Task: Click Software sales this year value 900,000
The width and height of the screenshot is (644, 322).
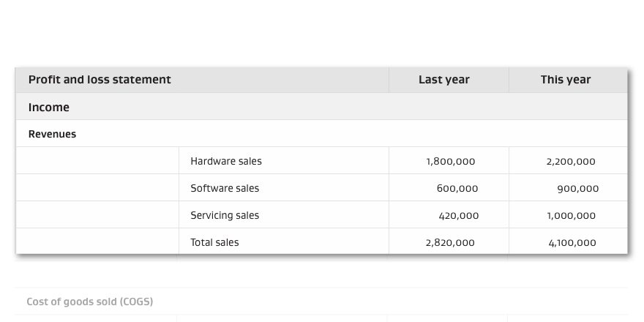Action: [x=577, y=189]
